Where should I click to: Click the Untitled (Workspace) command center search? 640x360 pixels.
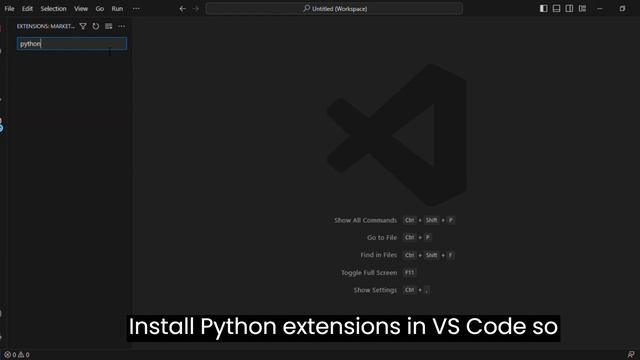[334, 9]
